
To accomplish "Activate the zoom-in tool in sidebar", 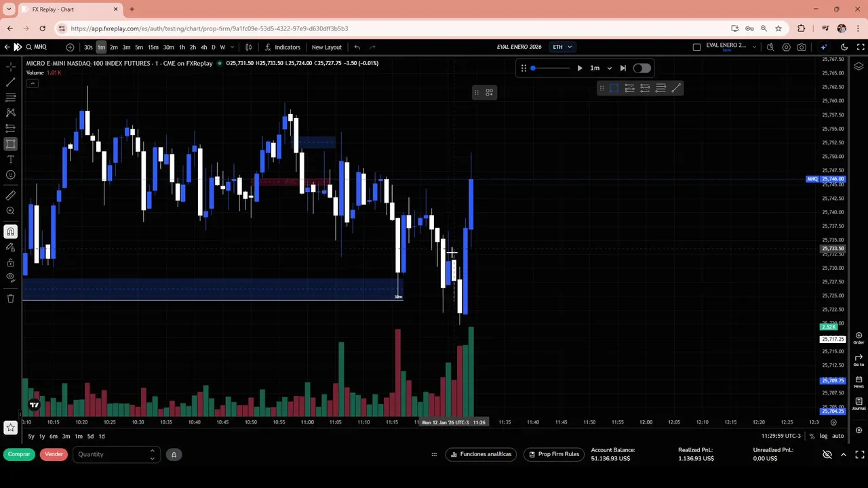I will (x=10, y=211).
